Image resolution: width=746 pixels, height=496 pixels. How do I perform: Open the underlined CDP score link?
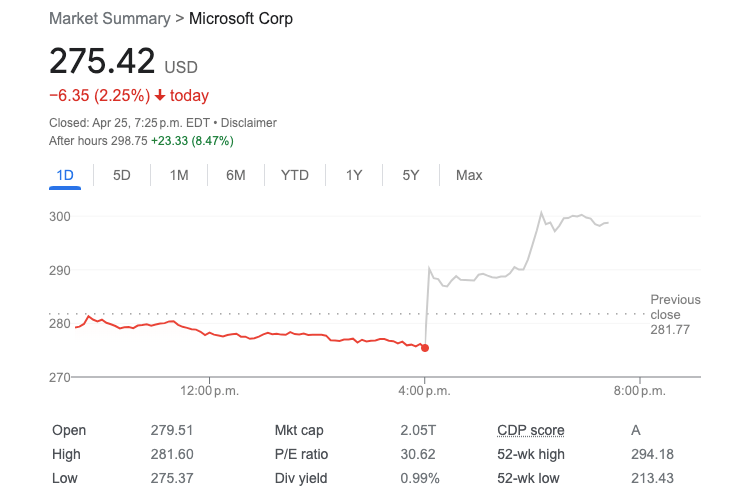coord(530,430)
